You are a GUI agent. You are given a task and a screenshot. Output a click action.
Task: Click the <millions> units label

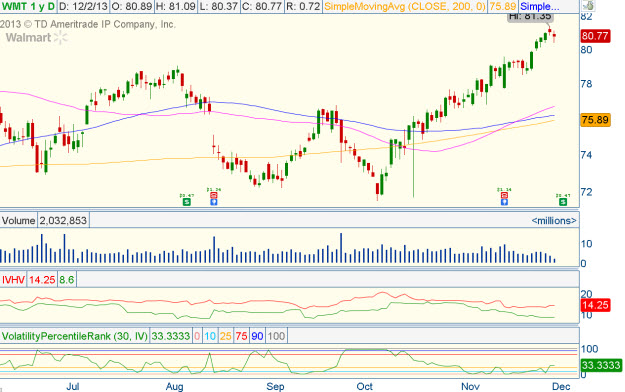pyautogui.click(x=554, y=221)
